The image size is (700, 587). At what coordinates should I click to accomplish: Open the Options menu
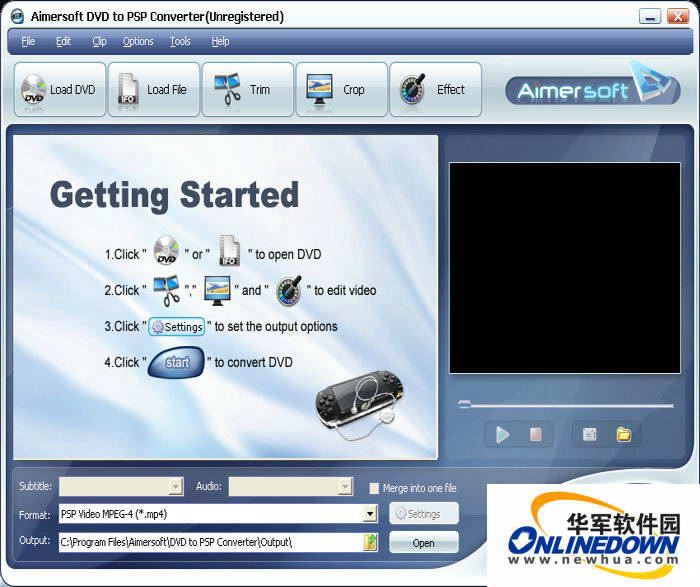[138, 42]
